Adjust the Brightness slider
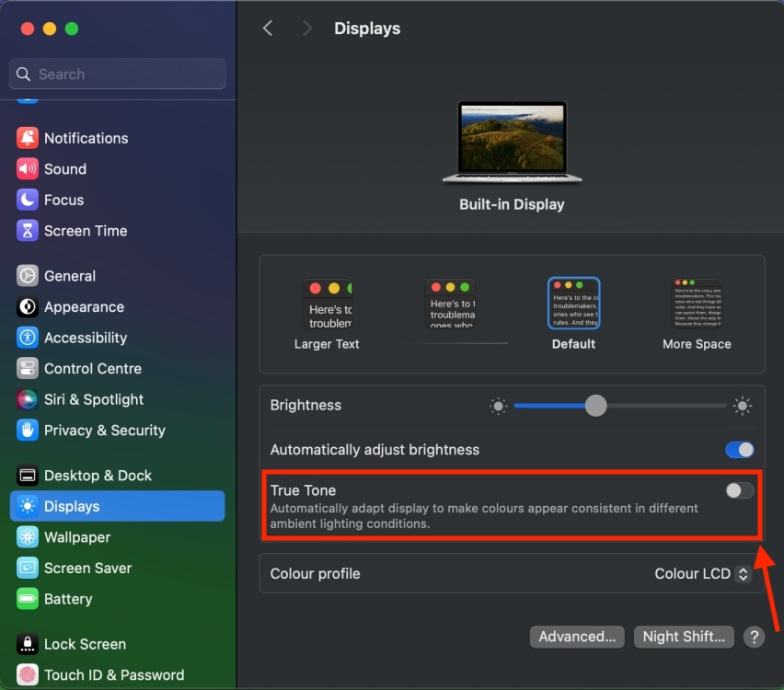The image size is (784, 690). pyautogui.click(x=595, y=405)
